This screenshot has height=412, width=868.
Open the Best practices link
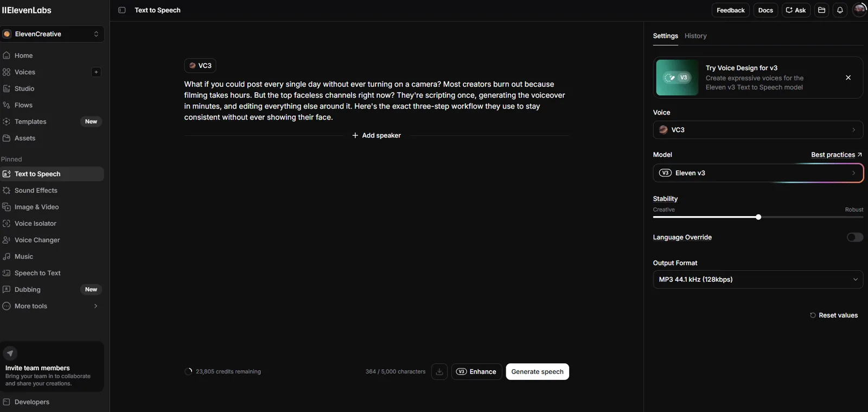[837, 155]
